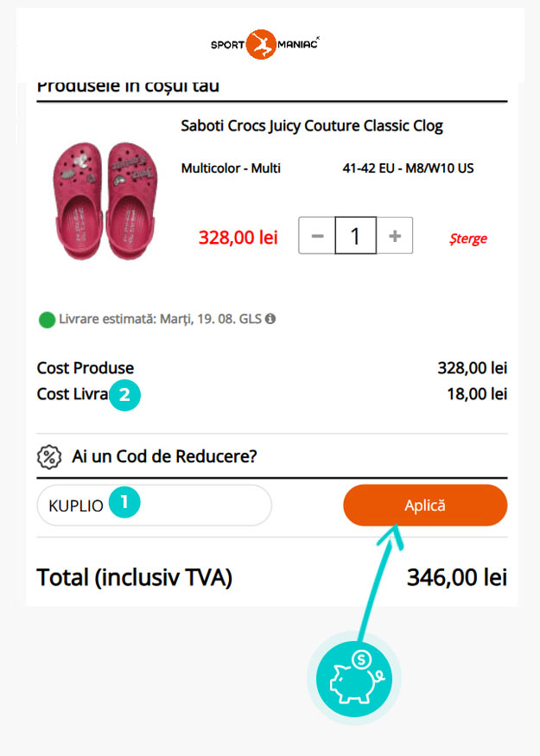Click the minus quantity button
Image resolution: width=540 pixels, height=756 pixels.
click(317, 236)
